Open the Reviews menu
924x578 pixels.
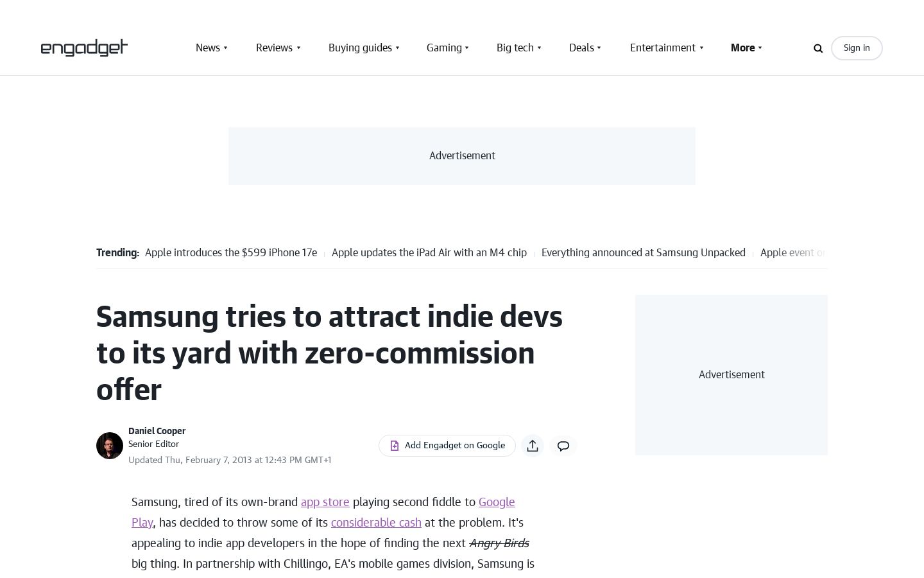pyautogui.click(x=274, y=48)
